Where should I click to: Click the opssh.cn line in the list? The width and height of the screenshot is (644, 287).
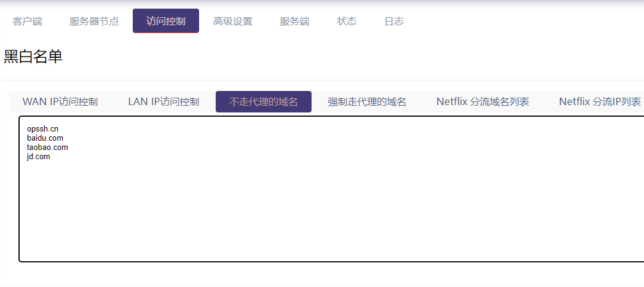pos(43,129)
